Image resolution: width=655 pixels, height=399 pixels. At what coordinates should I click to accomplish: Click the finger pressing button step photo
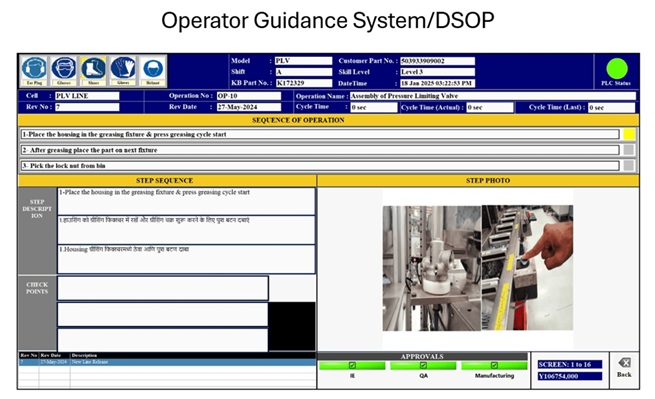point(527,267)
